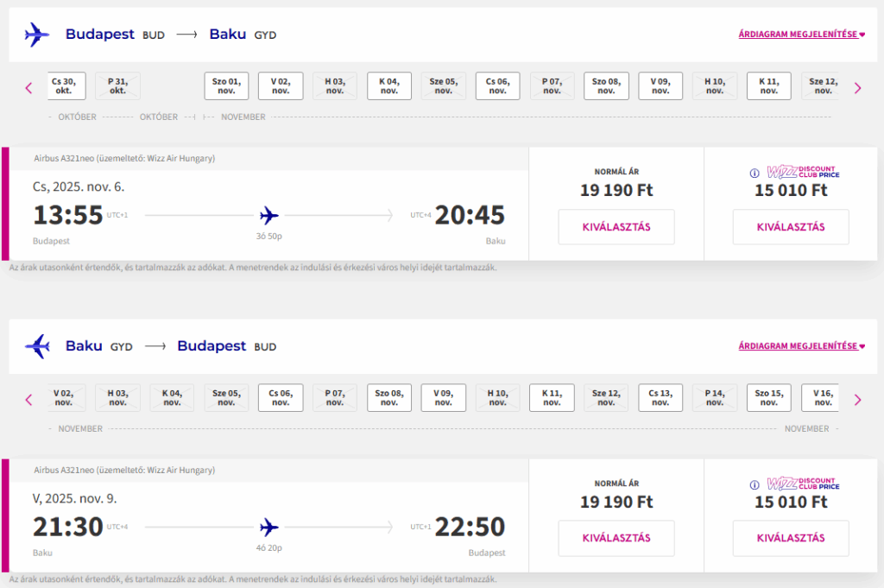Select return date Szo 08, nov.
The image size is (884, 588).
coord(389,397)
